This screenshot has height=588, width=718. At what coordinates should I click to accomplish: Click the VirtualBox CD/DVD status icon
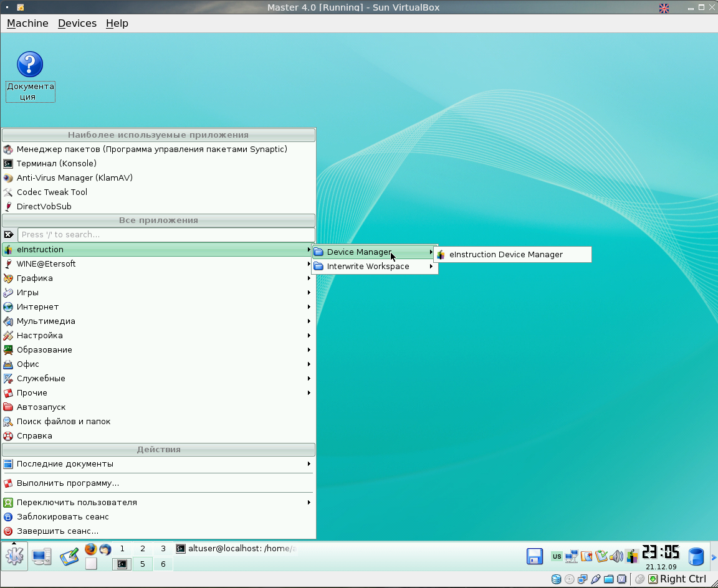click(569, 579)
